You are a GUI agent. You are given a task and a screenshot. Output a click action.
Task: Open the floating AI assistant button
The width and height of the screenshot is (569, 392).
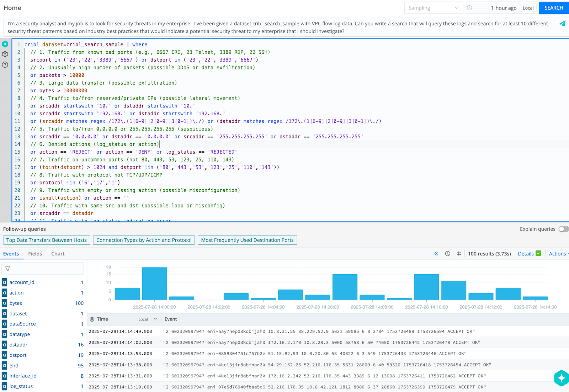[x=561, y=378]
